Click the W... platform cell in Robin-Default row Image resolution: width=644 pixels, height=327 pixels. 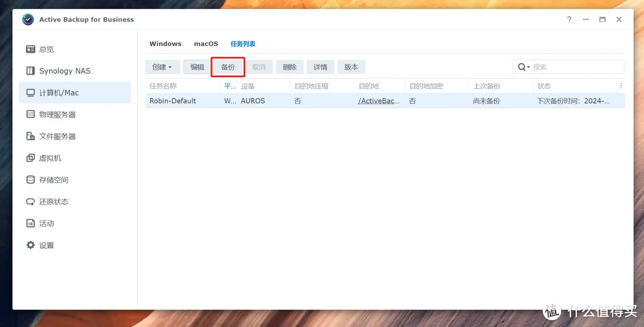pyautogui.click(x=230, y=101)
